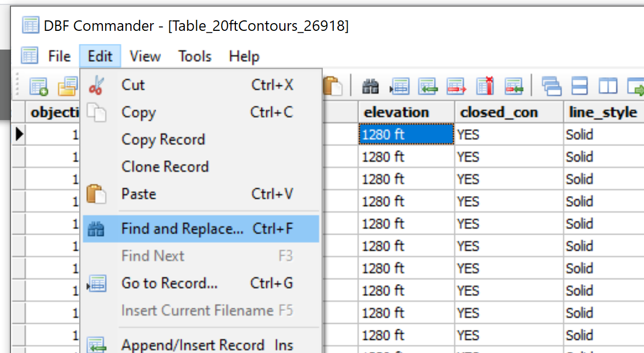Click the greyed Find Next entry
Screen dimensions: 644x353
tap(201, 256)
